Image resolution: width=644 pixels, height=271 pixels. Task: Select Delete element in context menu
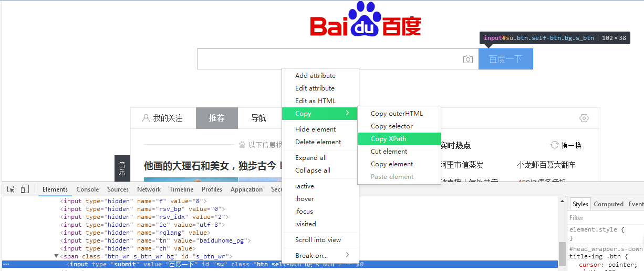[x=320, y=142]
